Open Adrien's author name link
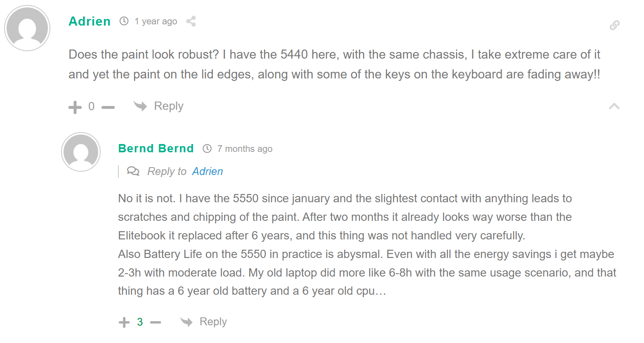This screenshot has height=343, width=644. (90, 21)
